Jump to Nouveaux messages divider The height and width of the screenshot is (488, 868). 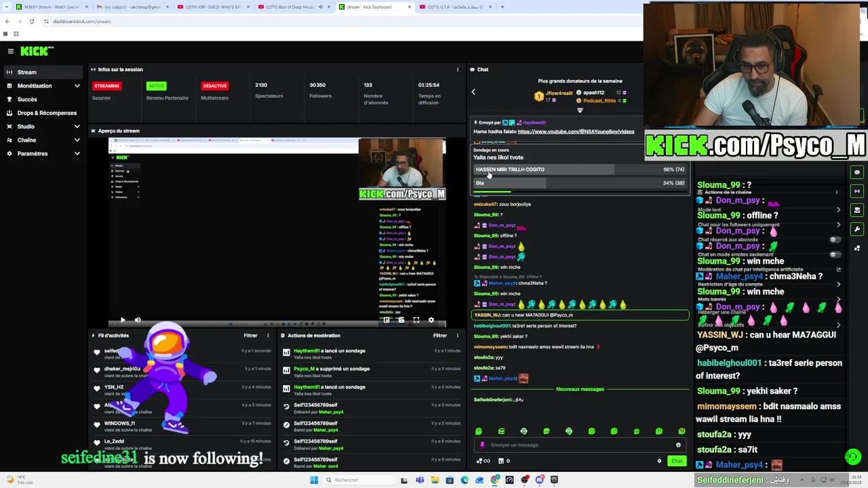click(580, 389)
